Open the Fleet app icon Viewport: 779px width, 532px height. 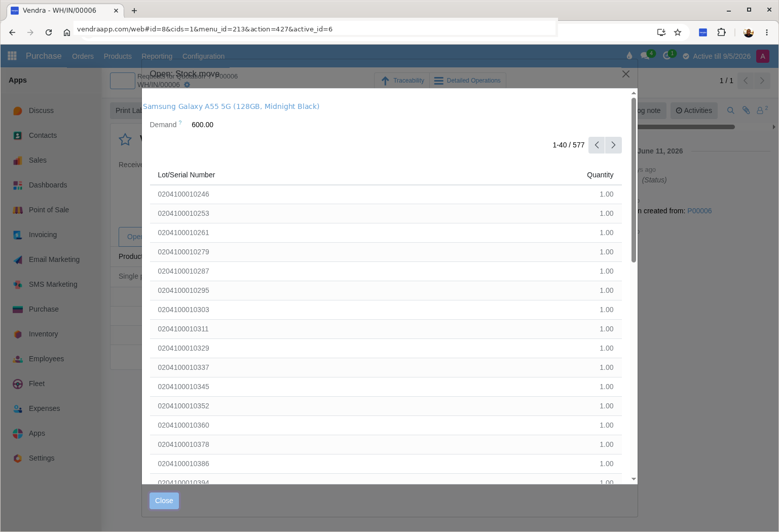click(x=18, y=384)
